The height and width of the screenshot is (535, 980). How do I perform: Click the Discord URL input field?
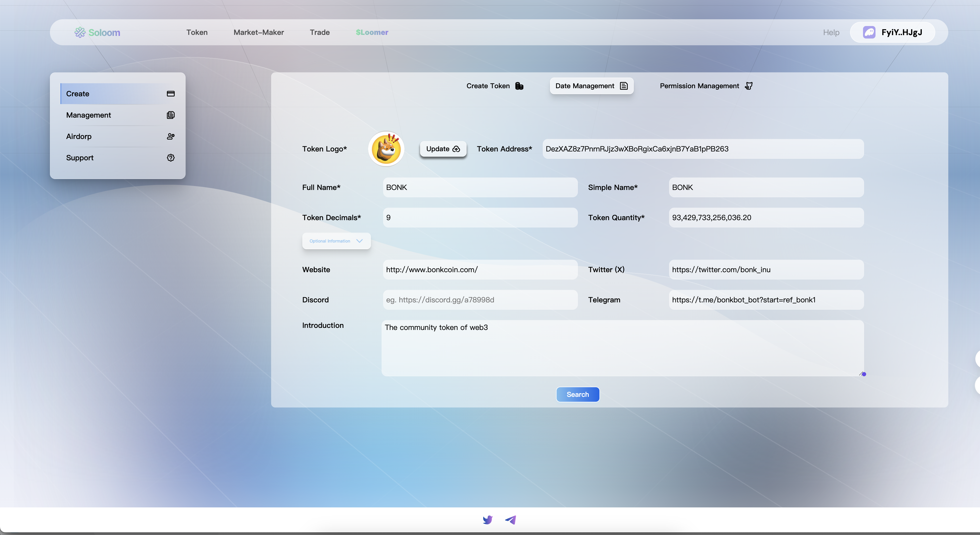click(x=480, y=300)
